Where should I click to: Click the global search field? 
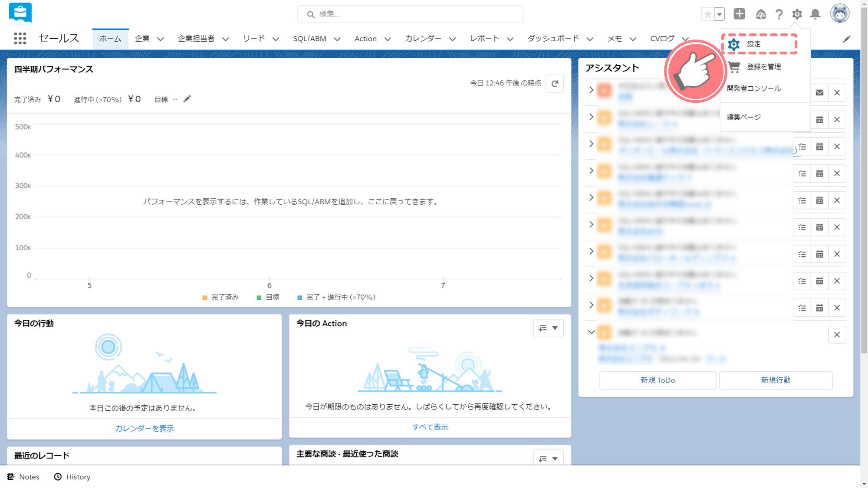click(x=410, y=14)
